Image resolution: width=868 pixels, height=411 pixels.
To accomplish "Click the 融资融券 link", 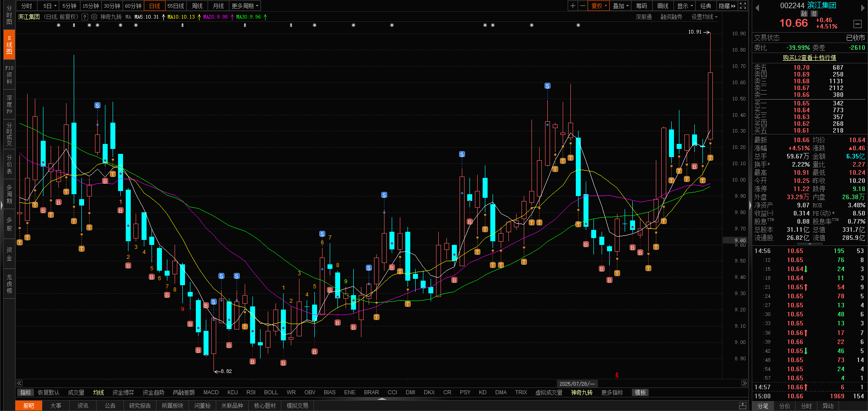I will click(x=671, y=17).
